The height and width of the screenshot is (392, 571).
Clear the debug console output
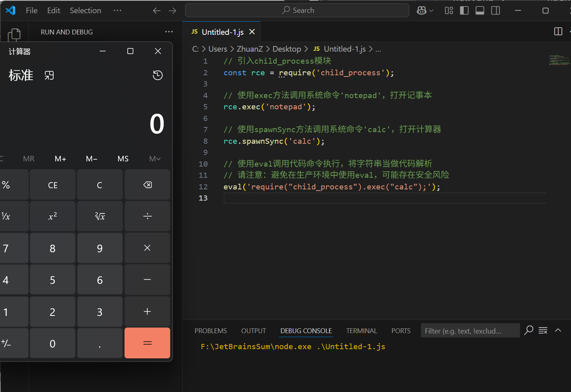point(543,330)
